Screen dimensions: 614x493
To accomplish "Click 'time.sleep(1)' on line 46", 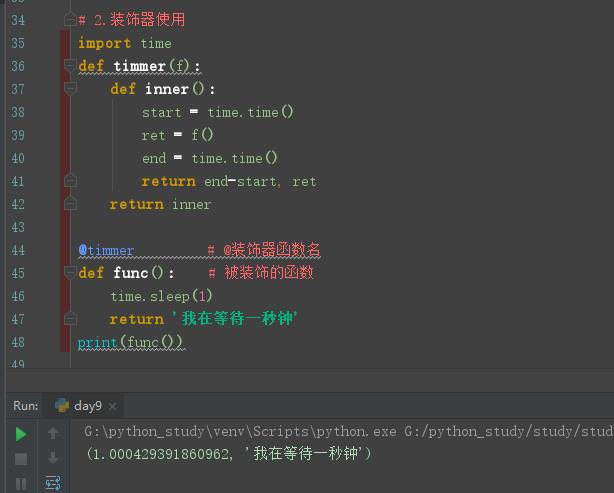I will point(161,296).
